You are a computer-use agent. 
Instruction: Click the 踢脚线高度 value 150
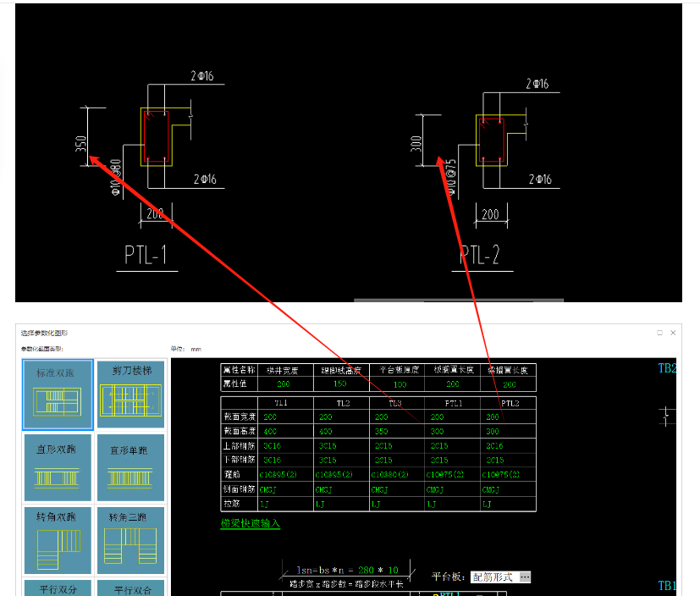[339, 384]
